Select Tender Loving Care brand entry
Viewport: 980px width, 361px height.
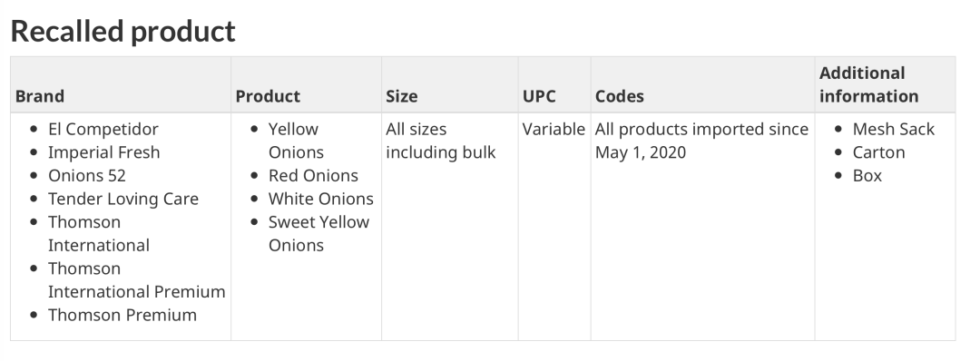pos(123,199)
